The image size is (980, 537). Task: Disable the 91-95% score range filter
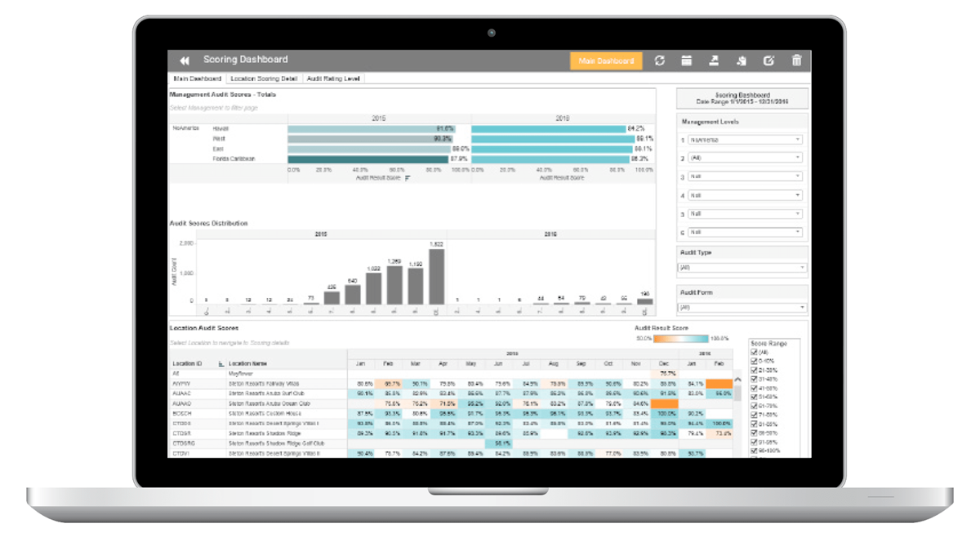pos(753,441)
